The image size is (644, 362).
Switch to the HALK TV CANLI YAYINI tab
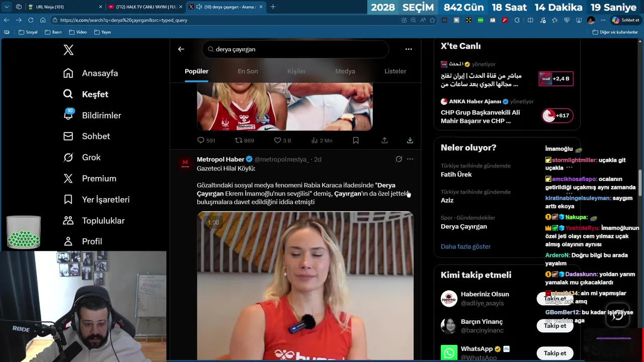(144, 7)
